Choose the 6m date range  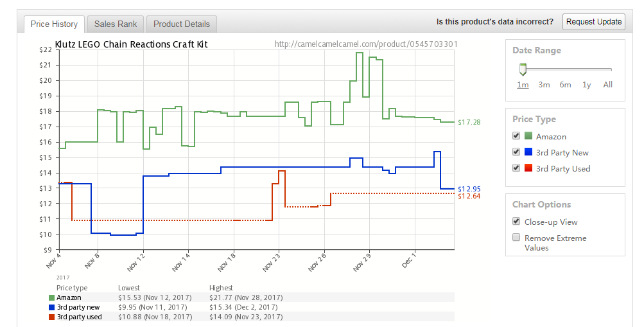tap(565, 85)
